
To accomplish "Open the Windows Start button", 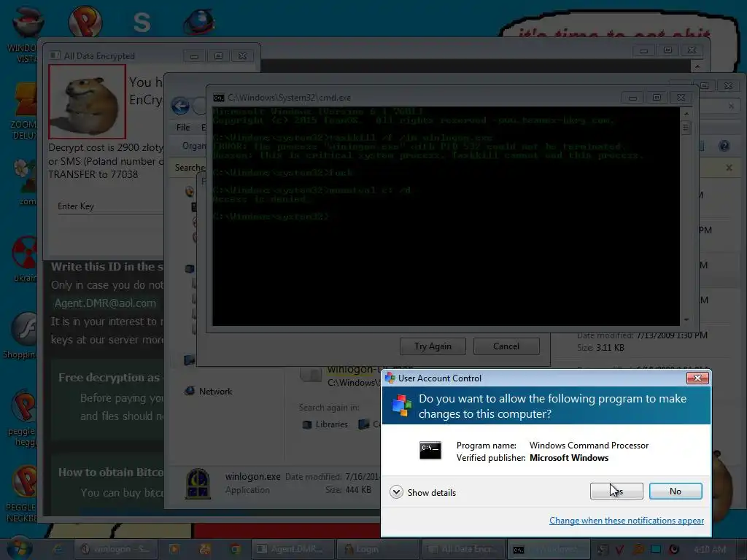I will pos(18,548).
